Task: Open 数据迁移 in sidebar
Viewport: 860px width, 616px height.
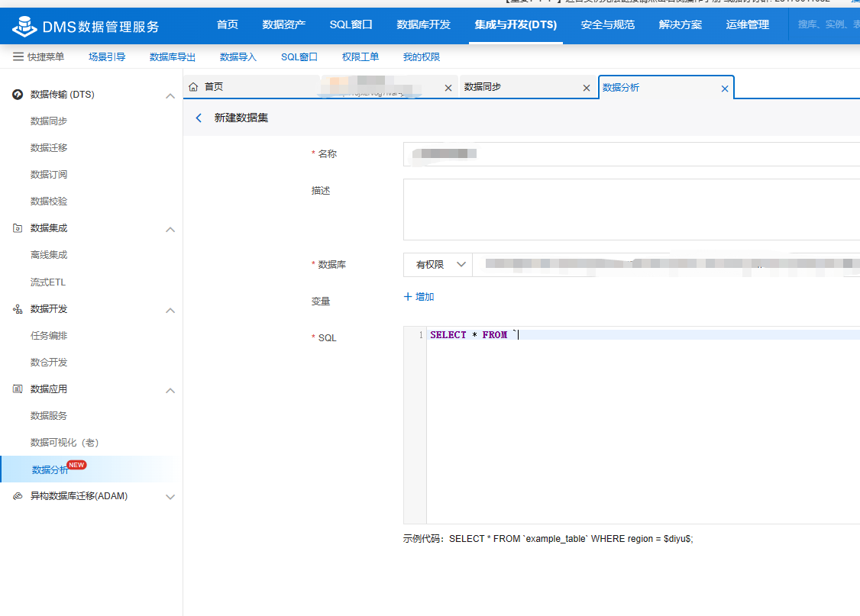Action: [49, 148]
